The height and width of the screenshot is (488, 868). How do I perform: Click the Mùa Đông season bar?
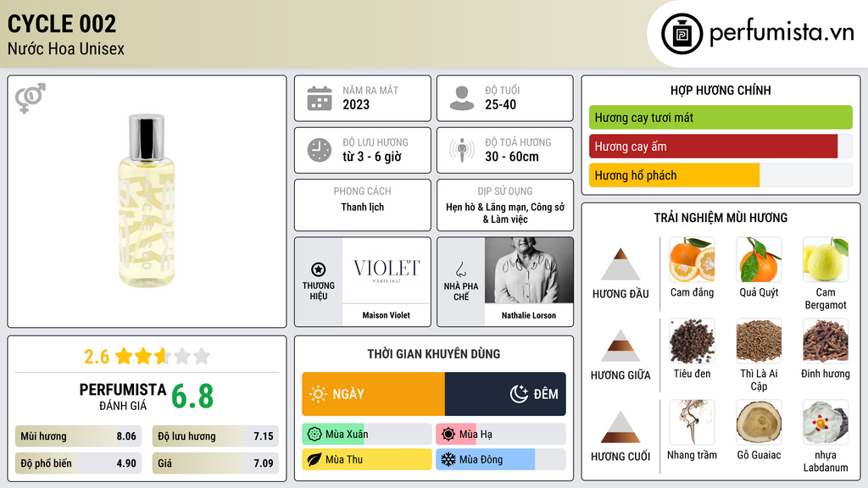coord(501,459)
